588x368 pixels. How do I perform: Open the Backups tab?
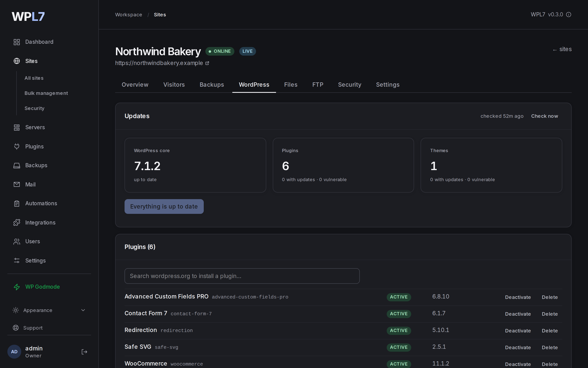pos(212,85)
